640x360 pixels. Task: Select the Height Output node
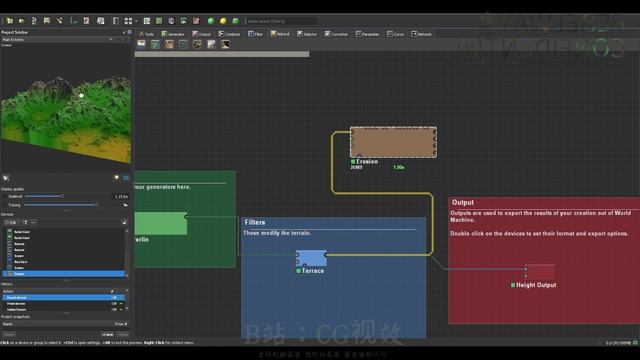(x=540, y=272)
